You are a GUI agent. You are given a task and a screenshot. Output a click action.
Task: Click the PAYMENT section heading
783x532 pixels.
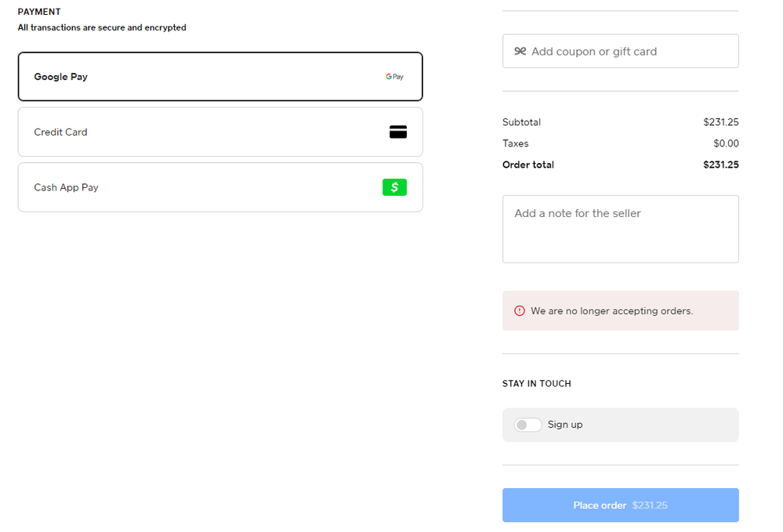click(39, 12)
